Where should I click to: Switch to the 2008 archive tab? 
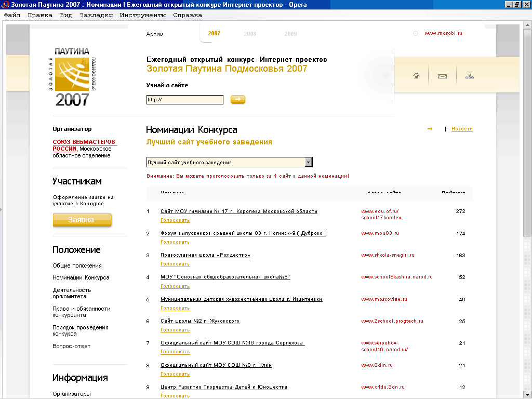click(x=250, y=34)
